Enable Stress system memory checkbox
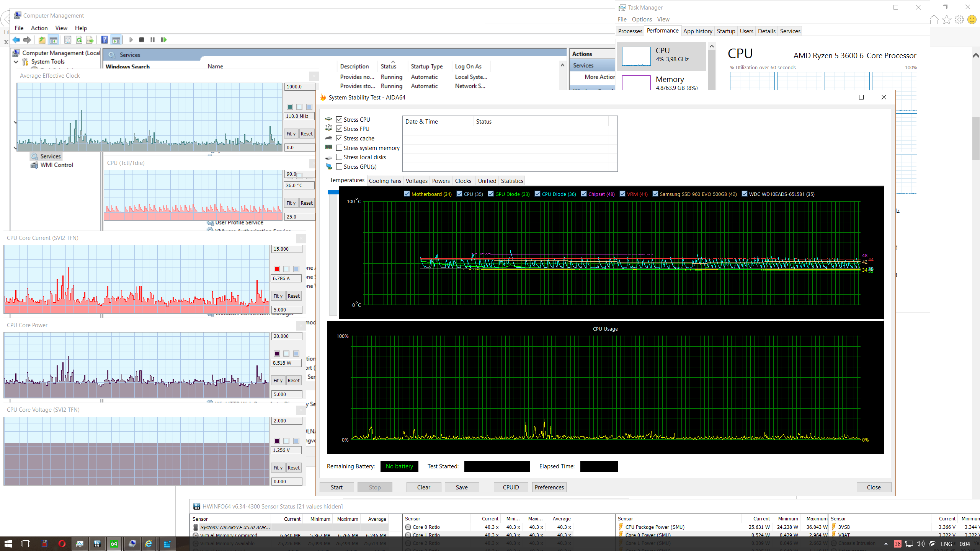 [339, 148]
